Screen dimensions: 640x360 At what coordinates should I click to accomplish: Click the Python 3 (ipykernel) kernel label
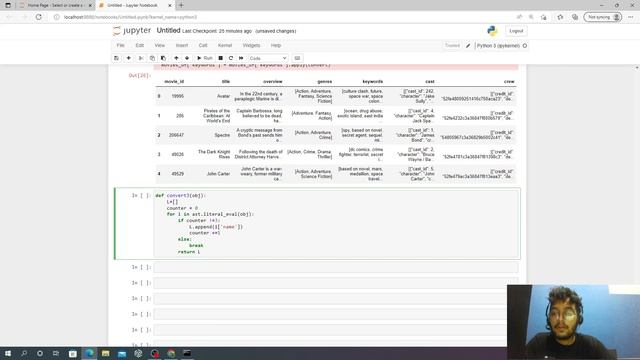tap(498, 46)
